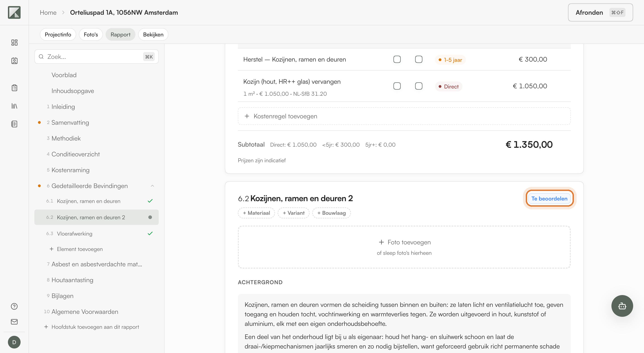
Task: Collapse the Gedetailleerde Bevindingen section
Action: 152,186
